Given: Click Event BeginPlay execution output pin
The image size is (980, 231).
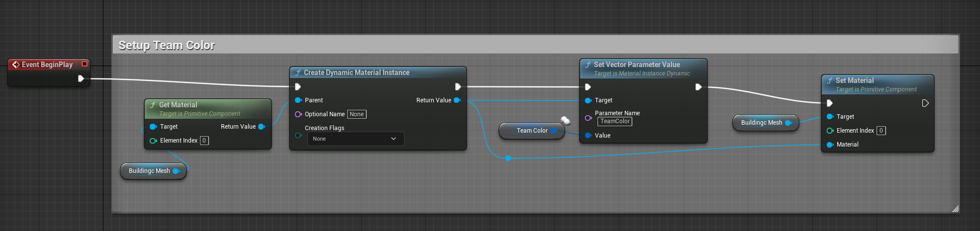Looking at the screenshot, I should pyautogui.click(x=81, y=78).
